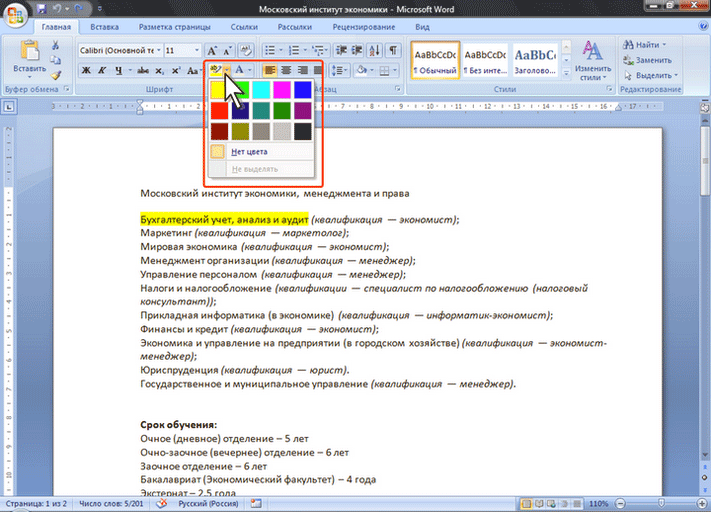The image size is (711, 512).
Task: Pick the bright green highlight swatch
Action: pyautogui.click(x=244, y=89)
